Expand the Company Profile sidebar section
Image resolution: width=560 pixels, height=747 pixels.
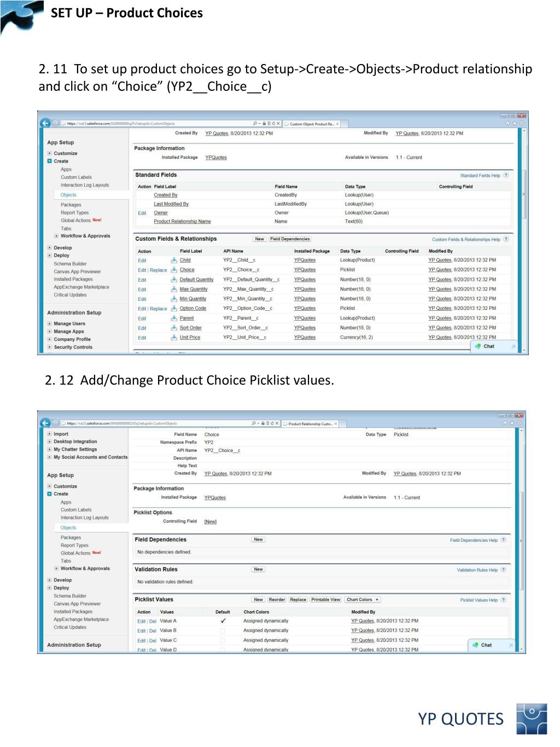click(x=50, y=339)
